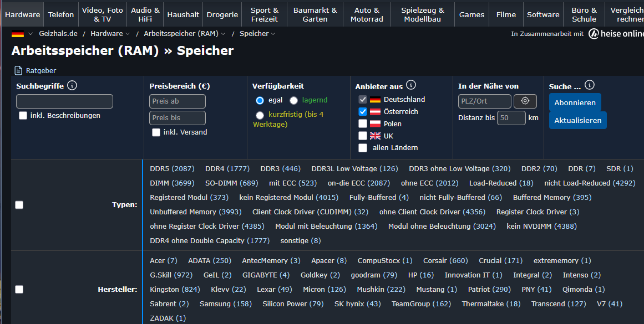The image size is (644, 324).
Task: Filter by manufacturer Crucial (171)
Action: click(x=501, y=260)
